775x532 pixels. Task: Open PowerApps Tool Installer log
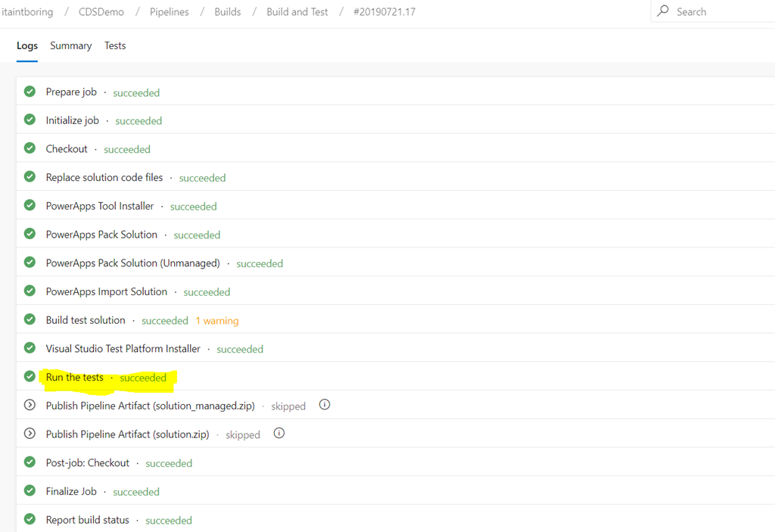(395, 206)
